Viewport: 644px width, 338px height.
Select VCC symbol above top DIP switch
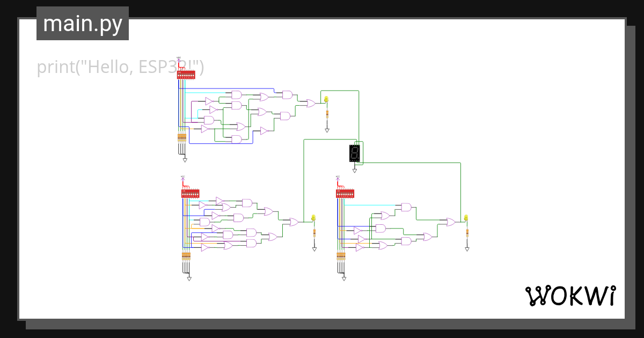(179, 59)
